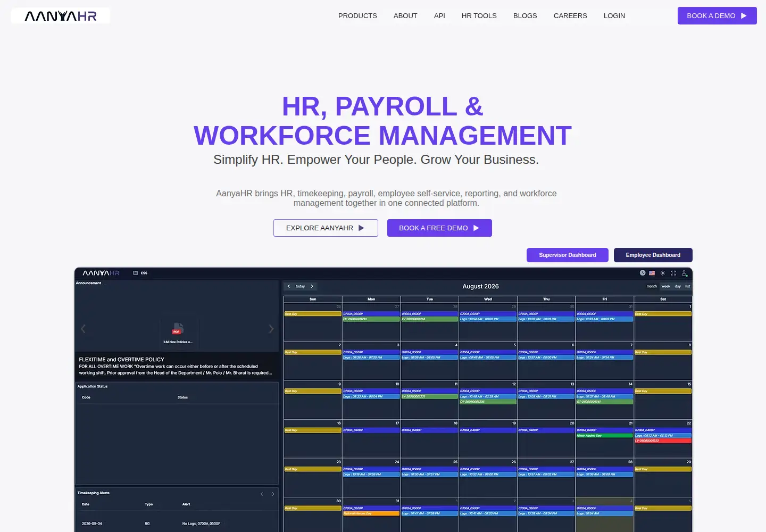Click the Ninoy Aquino Day event
The width and height of the screenshot is (766, 532).
[x=604, y=436]
